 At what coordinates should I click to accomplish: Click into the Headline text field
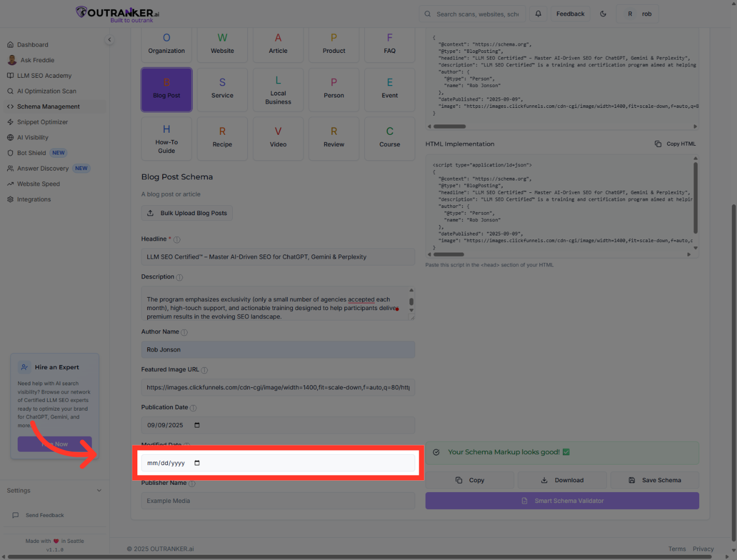coord(278,257)
